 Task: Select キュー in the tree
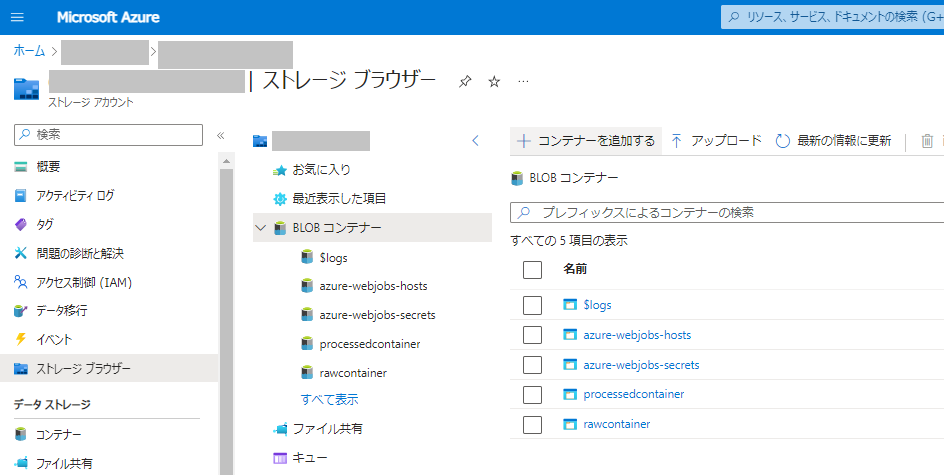point(309,458)
